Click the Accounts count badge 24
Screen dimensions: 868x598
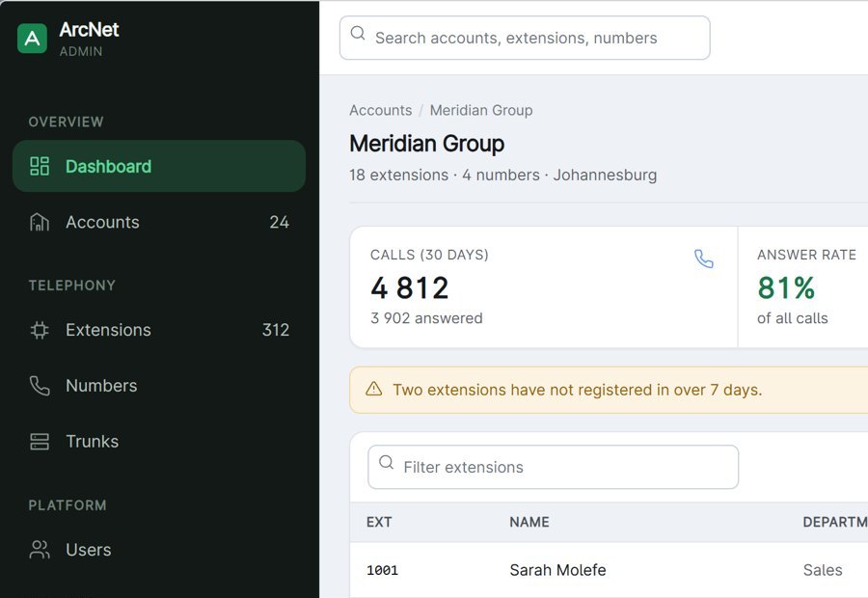280,222
